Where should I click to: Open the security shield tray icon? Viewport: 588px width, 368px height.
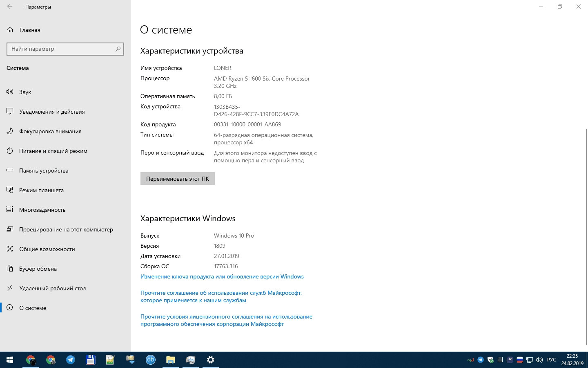click(x=490, y=360)
